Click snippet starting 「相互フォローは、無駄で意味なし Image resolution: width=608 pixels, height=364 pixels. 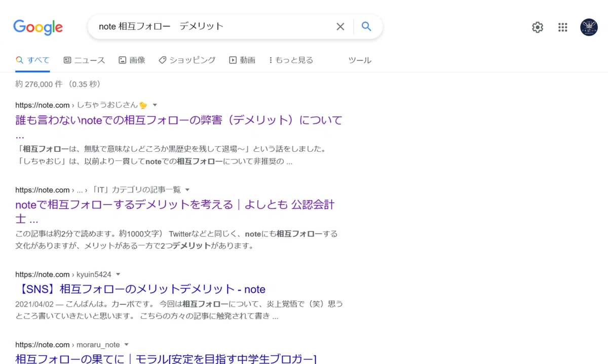tap(171, 155)
